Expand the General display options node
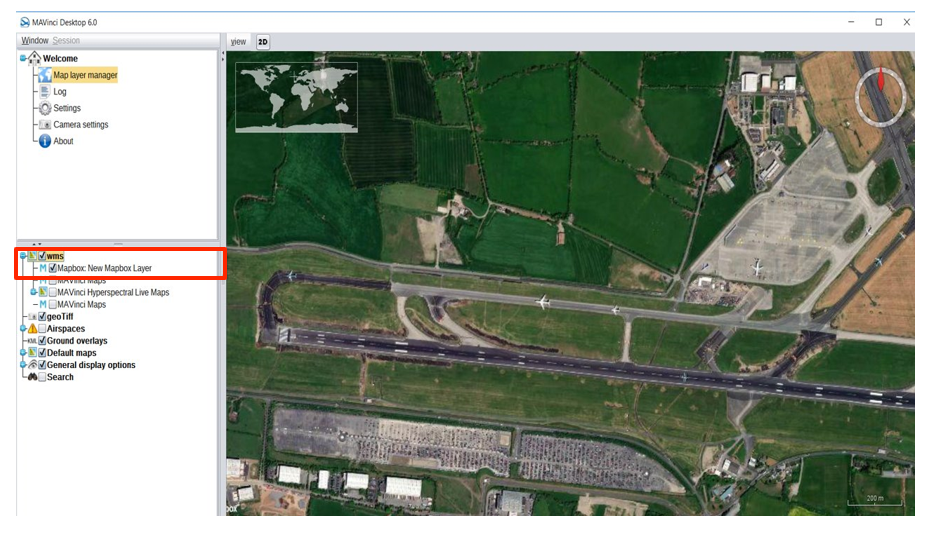Viewport: 931px width, 535px height. tap(22, 365)
